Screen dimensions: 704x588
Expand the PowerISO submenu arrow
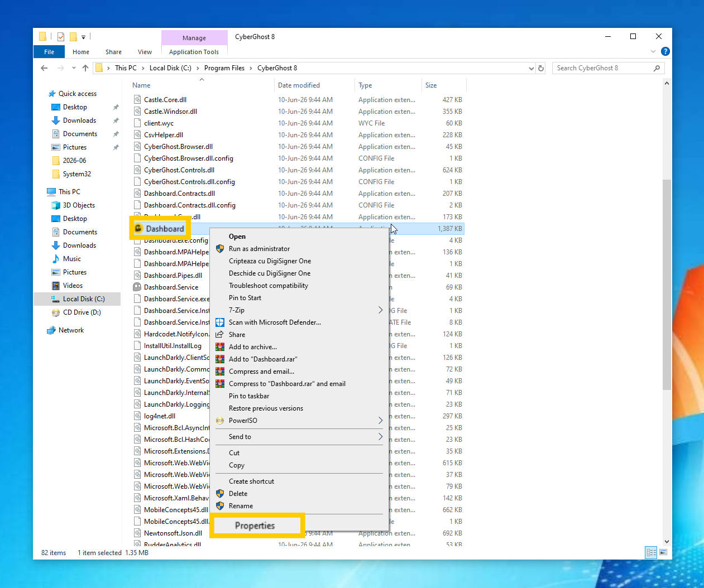point(381,421)
